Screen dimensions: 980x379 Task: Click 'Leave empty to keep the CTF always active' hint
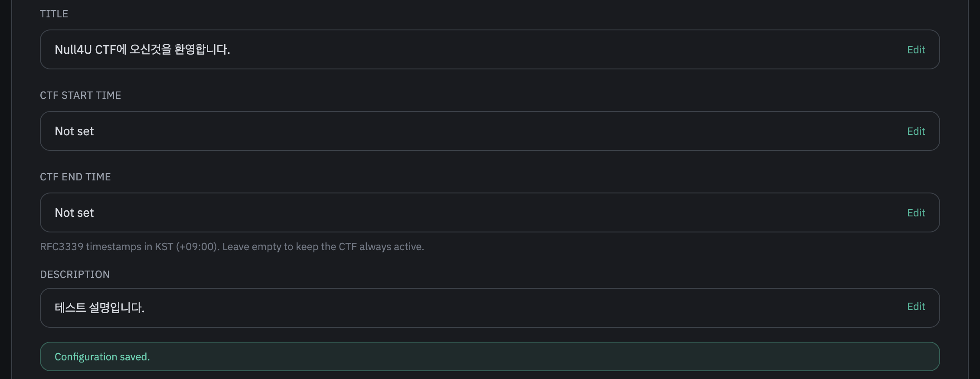[x=323, y=247]
